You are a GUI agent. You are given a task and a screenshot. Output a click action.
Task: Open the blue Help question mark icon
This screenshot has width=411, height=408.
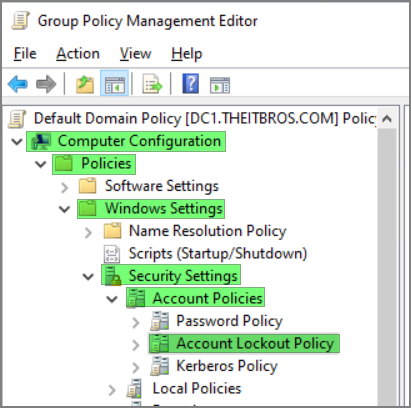tap(190, 83)
